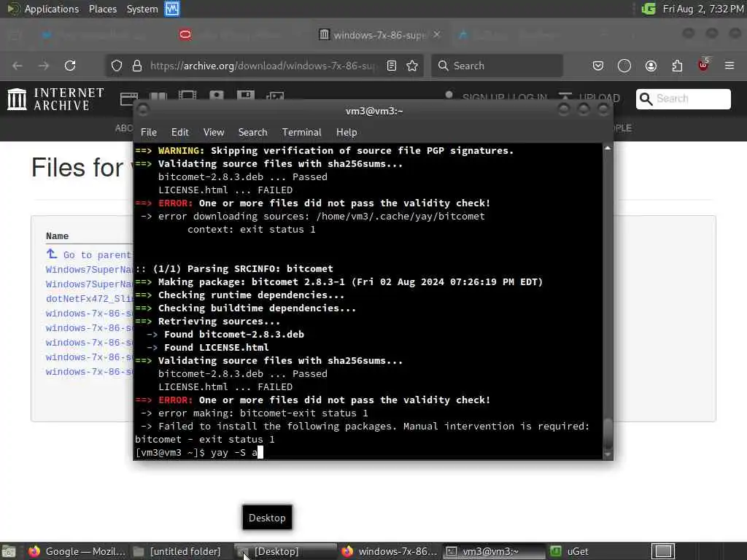The height and width of the screenshot is (560, 747).
Task: Switch to vm3@vm3:~ terminal taskbar button
Action: pos(494,551)
